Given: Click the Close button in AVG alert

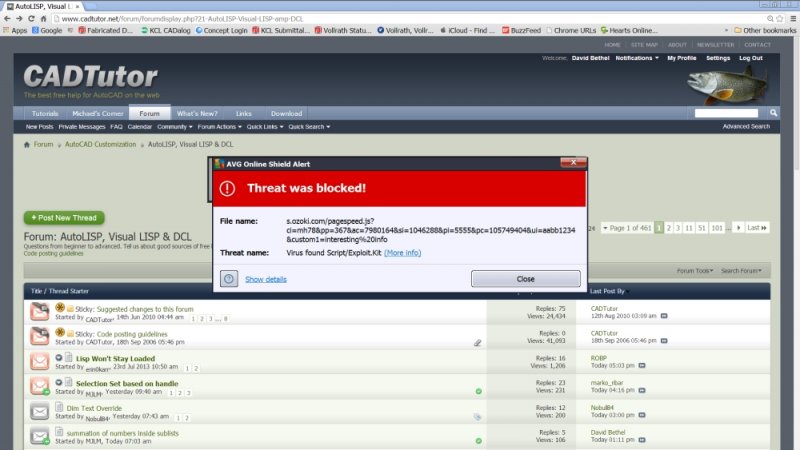Looking at the screenshot, I should [x=526, y=279].
